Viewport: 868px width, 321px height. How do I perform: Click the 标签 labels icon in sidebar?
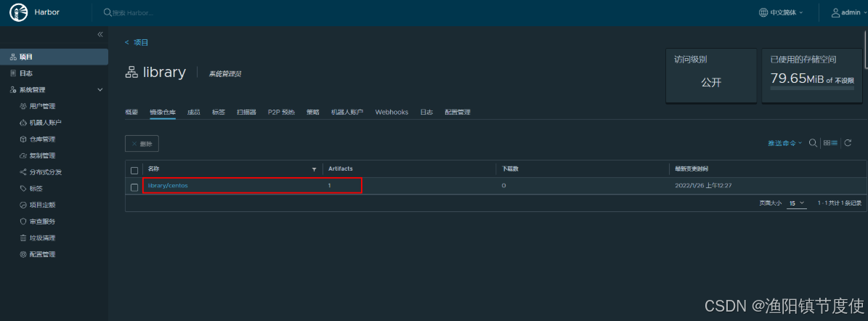pyautogui.click(x=23, y=189)
